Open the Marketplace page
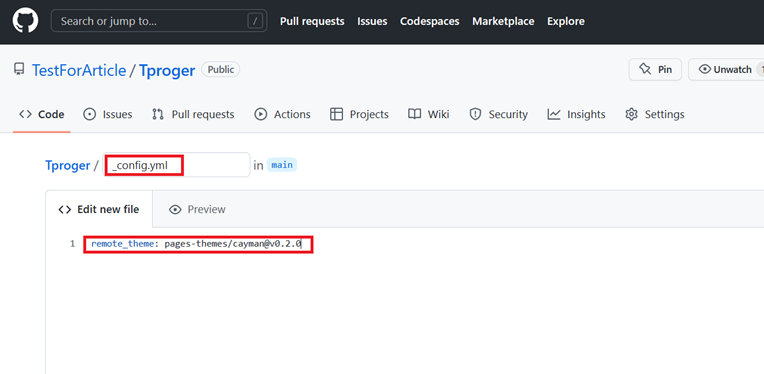 [503, 21]
